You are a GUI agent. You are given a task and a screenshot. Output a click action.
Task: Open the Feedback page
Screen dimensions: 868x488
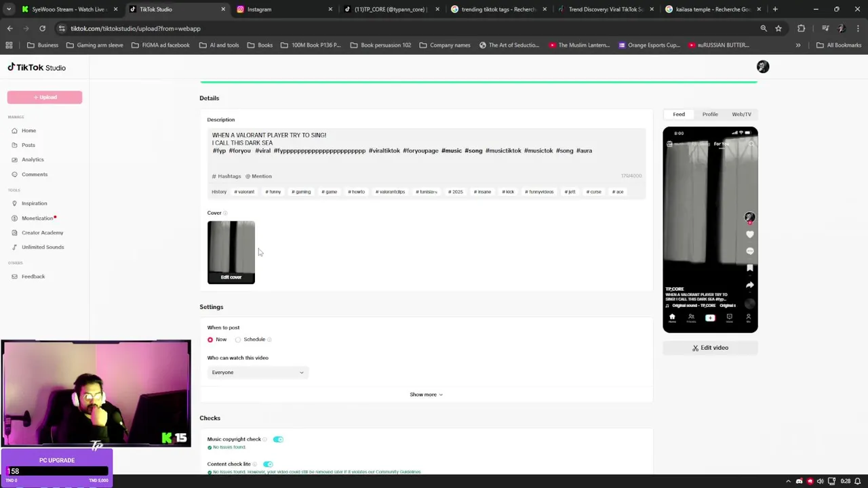point(33,277)
